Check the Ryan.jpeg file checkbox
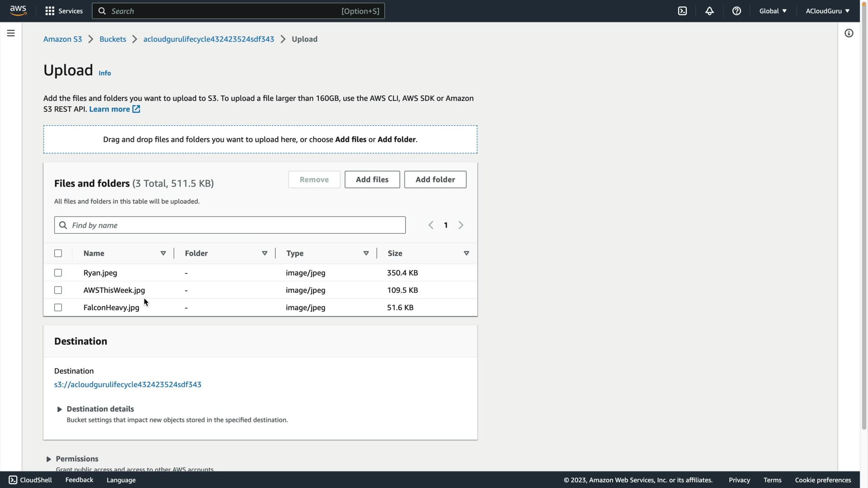The width and height of the screenshot is (868, 488). coord(58,272)
